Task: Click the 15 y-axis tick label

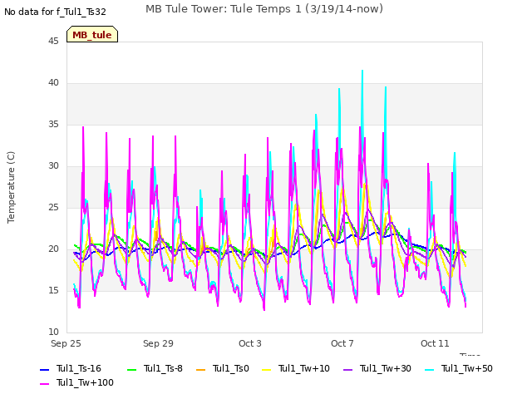Action: click(53, 291)
